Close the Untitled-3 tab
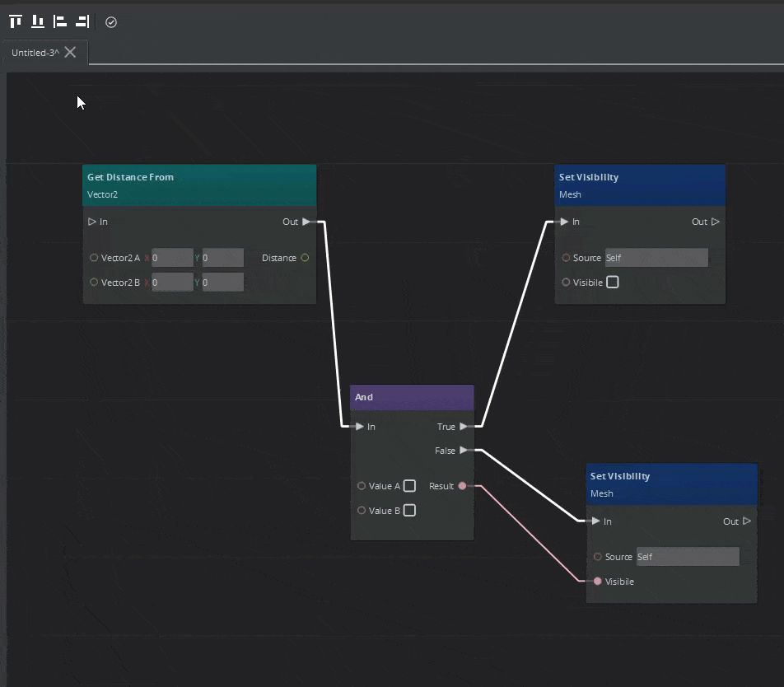The height and width of the screenshot is (687, 784). pyautogui.click(x=70, y=51)
